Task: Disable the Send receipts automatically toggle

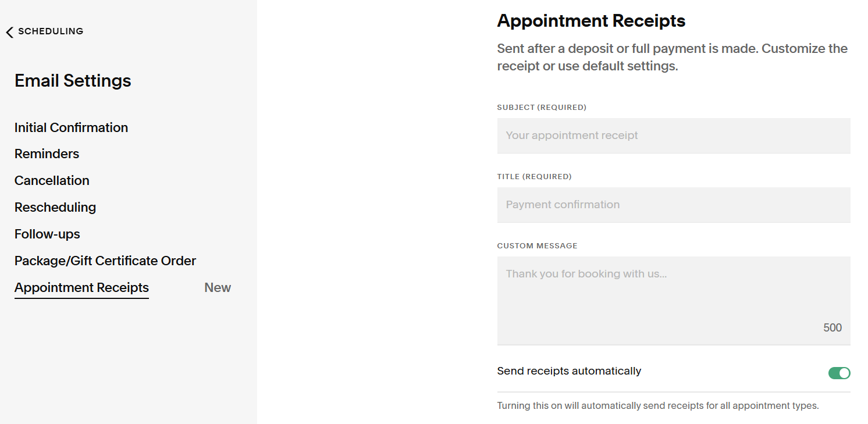Action: [x=839, y=373]
